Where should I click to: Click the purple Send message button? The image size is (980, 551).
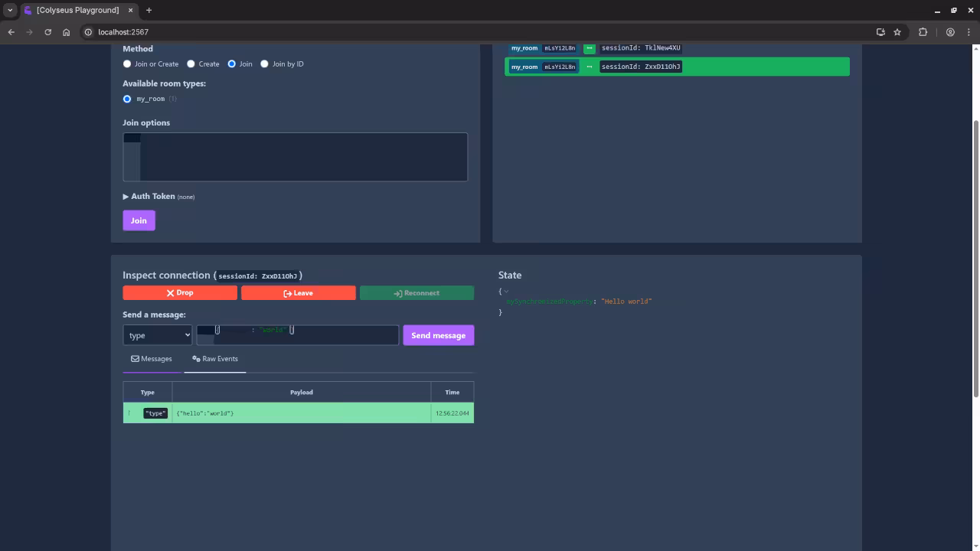[438, 335]
